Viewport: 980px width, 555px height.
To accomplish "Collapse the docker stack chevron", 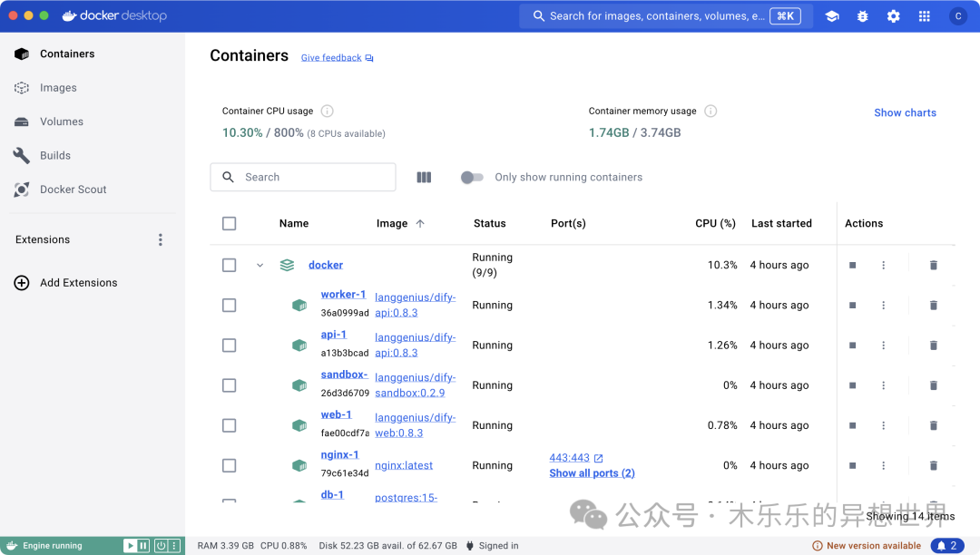I will [260, 266].
